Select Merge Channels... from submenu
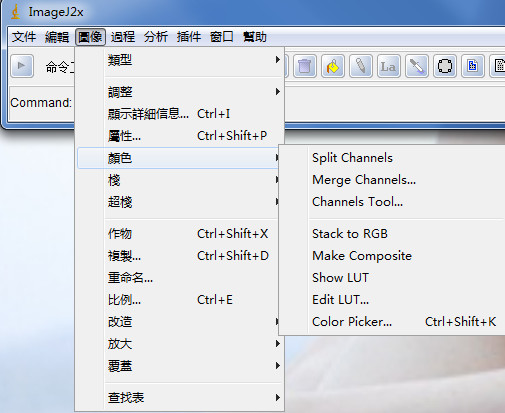 pos(392,180)
